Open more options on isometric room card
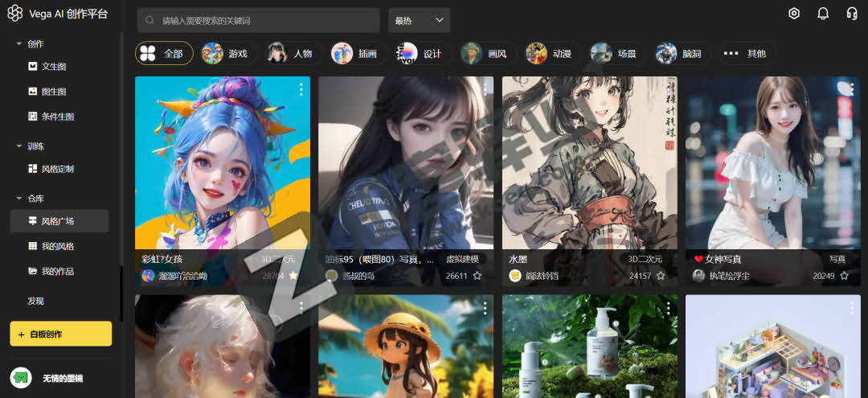The height and width of the screenshot is (398, 868). tap(852, 307)
